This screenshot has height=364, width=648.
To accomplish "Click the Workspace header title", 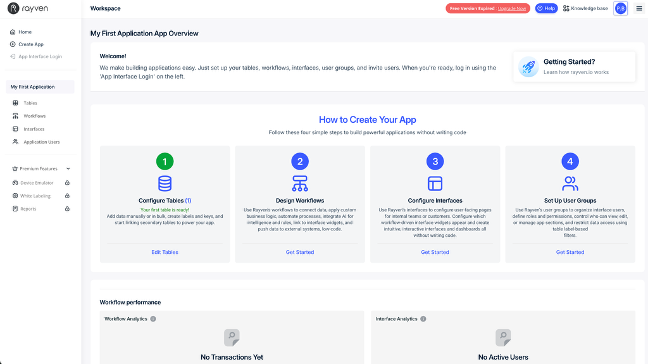I will [x=105, y=8].
